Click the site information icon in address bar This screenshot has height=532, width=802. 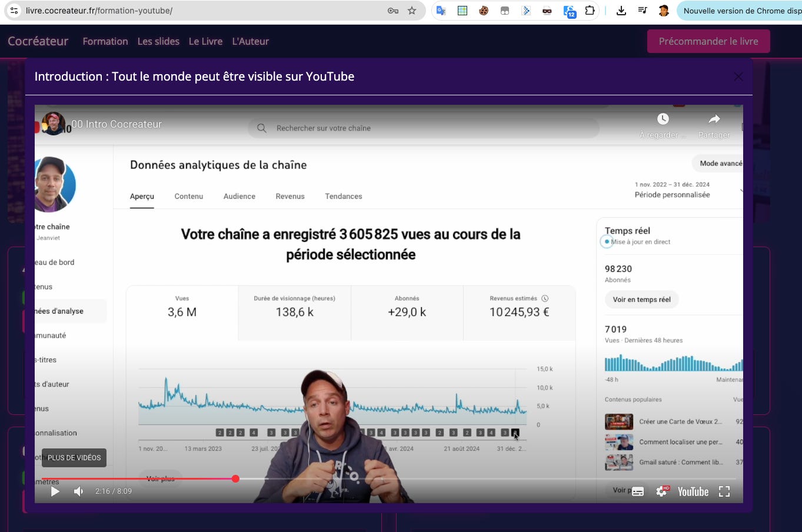(x=15, y=11)
